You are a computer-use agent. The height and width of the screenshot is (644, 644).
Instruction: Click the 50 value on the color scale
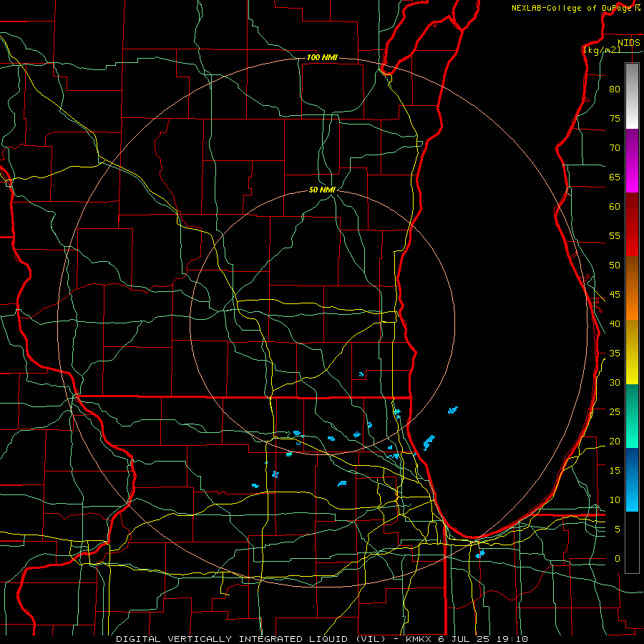pos(615,265)
